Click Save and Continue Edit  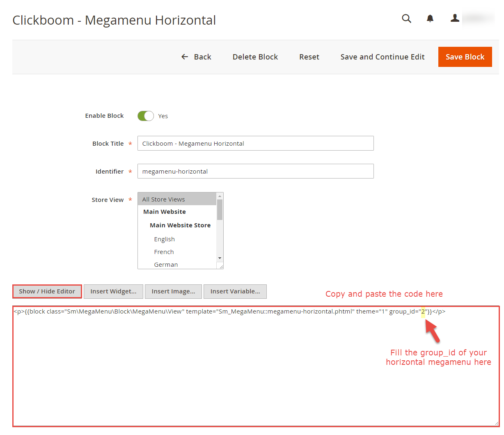click(383, 57)
